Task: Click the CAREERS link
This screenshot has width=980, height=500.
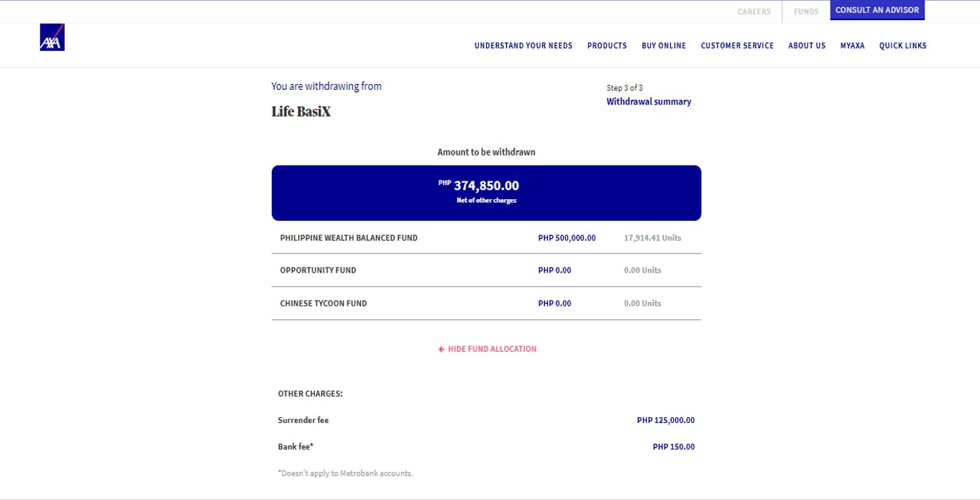Action: [x=754, y=11]
